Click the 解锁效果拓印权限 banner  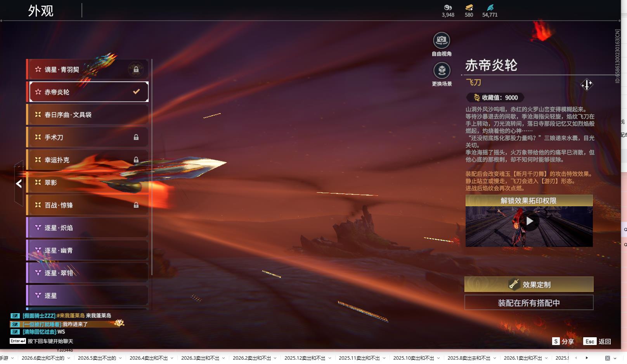(x=529, y=200)
